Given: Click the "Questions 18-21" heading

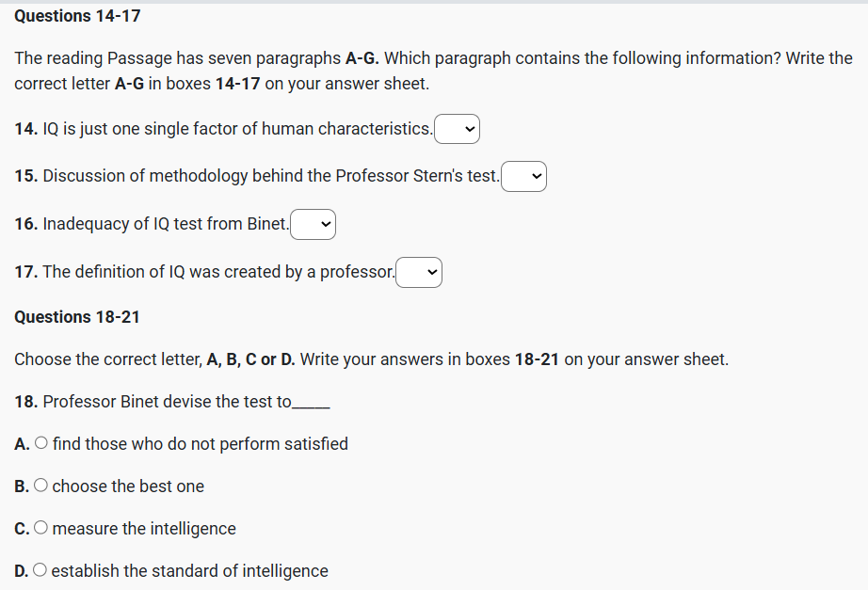Looking at the screenshot, I should [x=77, y=317].
